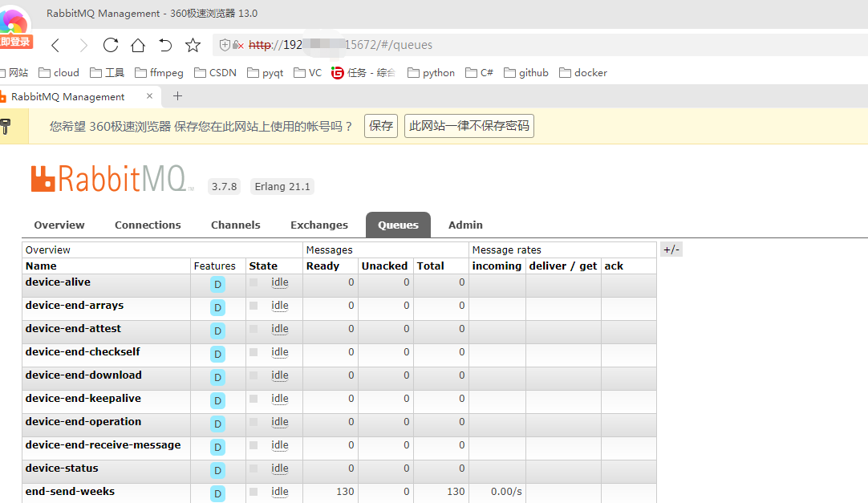The image size is (868, 503).
Task: Open the github bookmarks folder
Action: [x=526, y=72]
